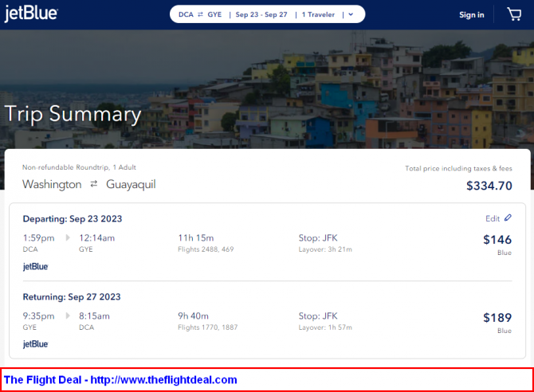Click the Trip Summary heading

click(73, 115)
